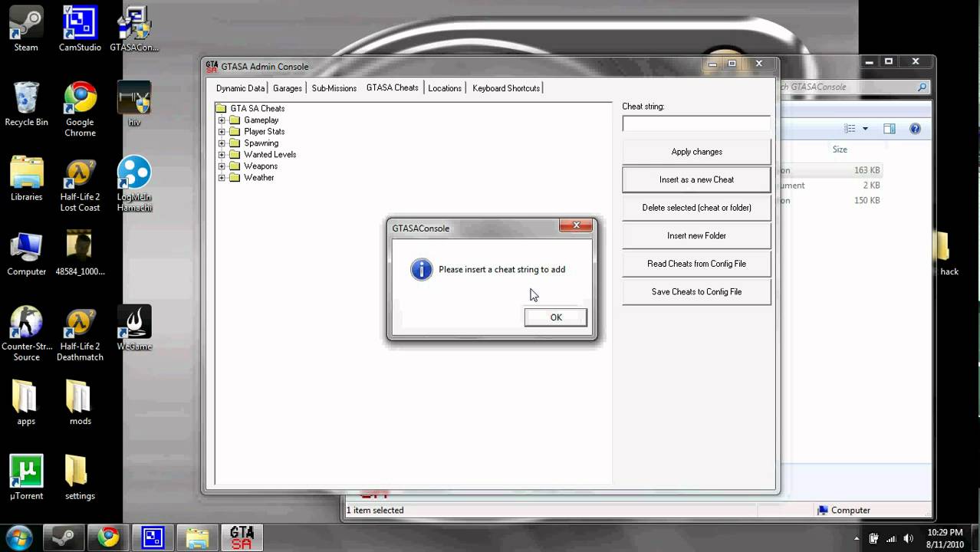Select the GTASA Cheats tab
The width and height of the screenshot is (980, 552).
point(392,87)
